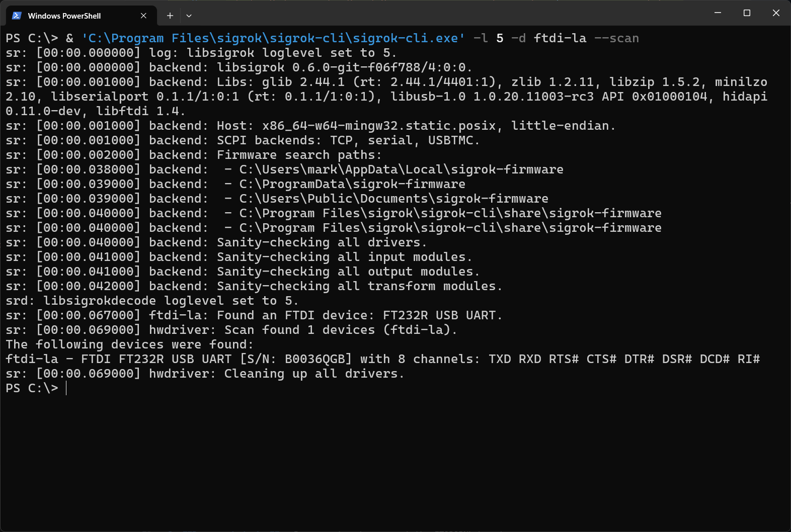Click "The following devices were found:" line

tap(130, 344)
